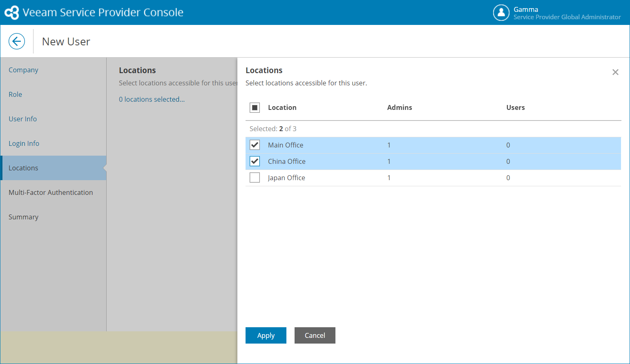This screenshot has width=630, height=364.
Task: Go to the Company step
Action: click(23, 70)
